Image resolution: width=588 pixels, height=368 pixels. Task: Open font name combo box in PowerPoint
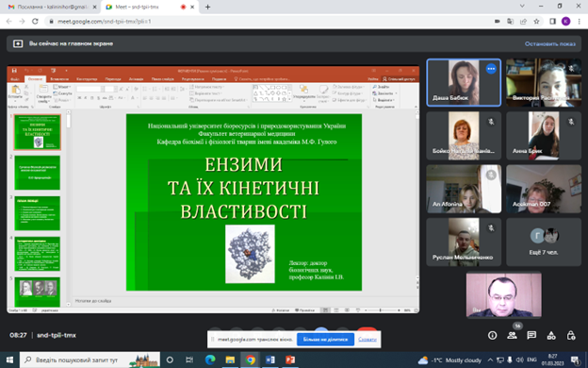pyautogui.click(x=90, y=89)
